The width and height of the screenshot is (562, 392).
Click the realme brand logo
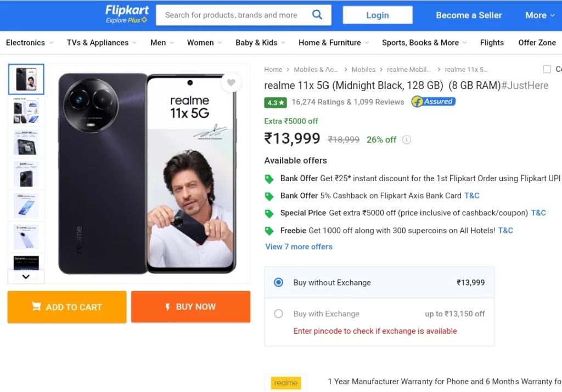point(285,383)
